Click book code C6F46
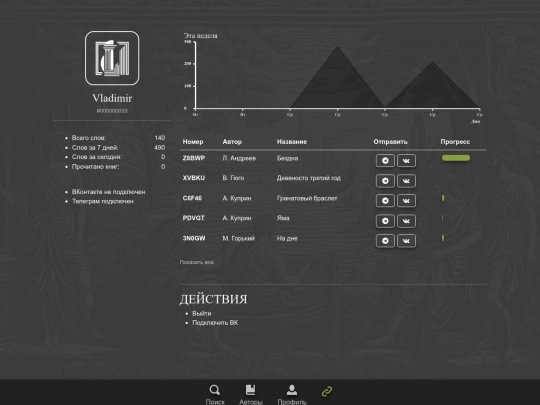Image resolution: width=540 pixels, height=405 pixels. point(192,198)
